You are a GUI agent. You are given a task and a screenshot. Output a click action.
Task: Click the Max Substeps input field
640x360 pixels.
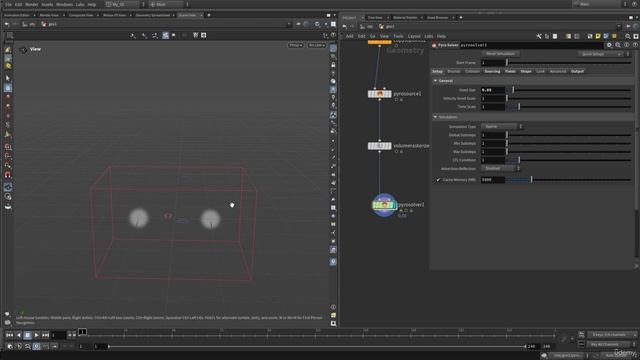493,152
